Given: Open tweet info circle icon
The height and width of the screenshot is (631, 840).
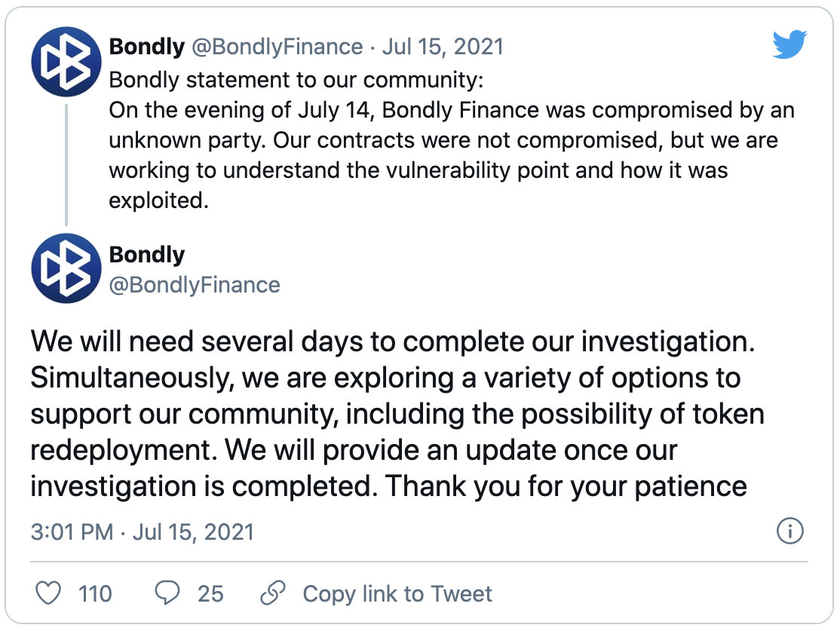Looking at the screenshot, I should pos(789,531).
